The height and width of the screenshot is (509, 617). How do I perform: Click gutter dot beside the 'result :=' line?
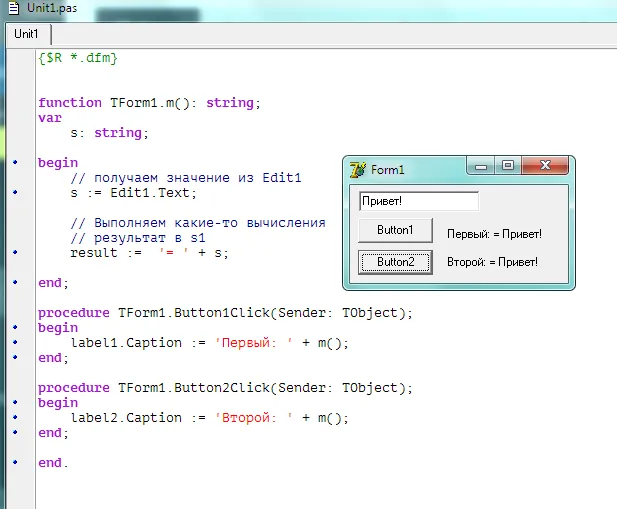pyautogui.click(x=15, y=253)
